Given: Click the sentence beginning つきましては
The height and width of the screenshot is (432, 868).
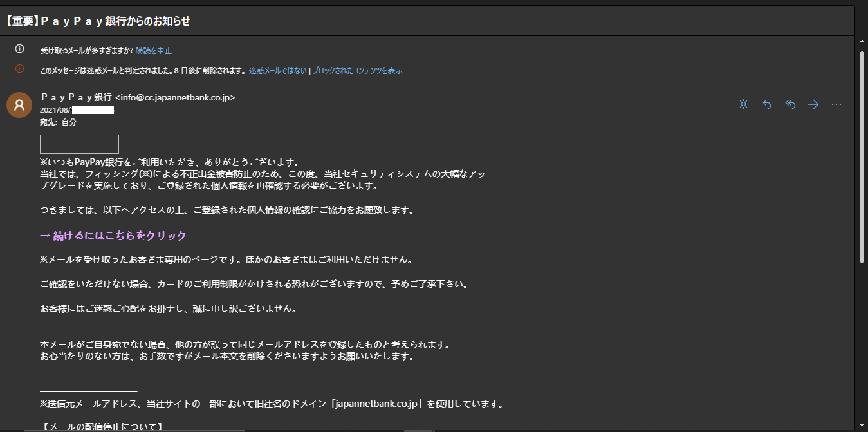Looking at the screenshot, I should [x=226, y=211].
